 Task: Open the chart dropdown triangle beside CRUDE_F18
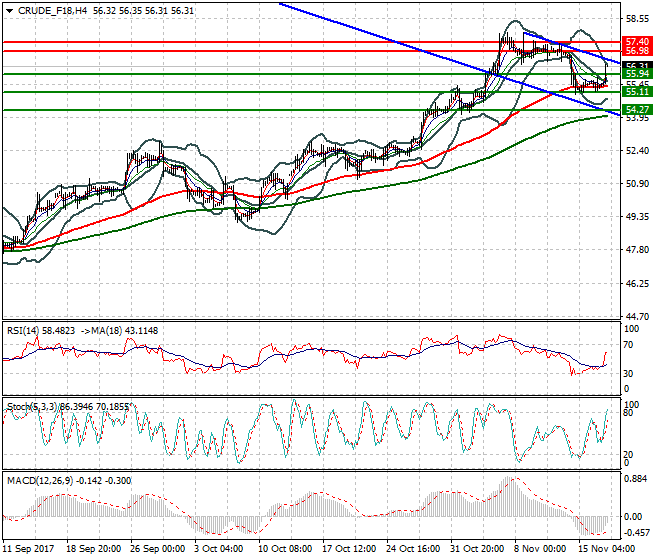point(10,11)
